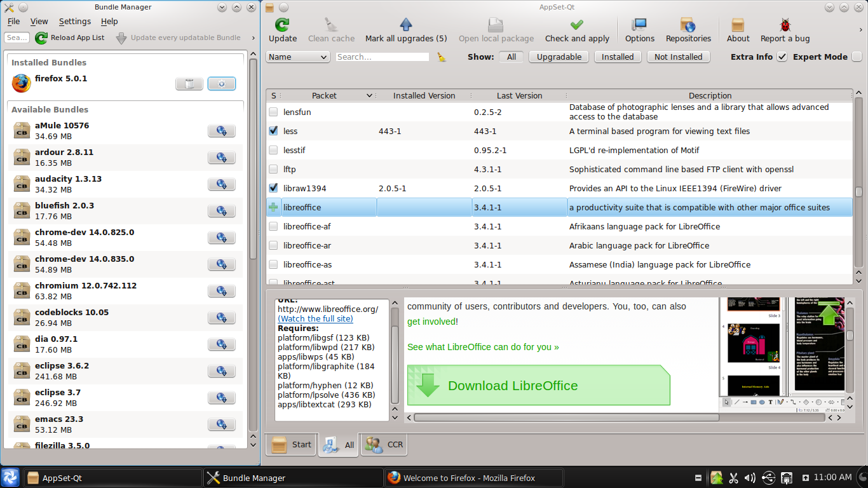Click Update every updatable Bundle arrow icon
The width and height of the screenshot is (868, 488).
(x=121, y=38)
